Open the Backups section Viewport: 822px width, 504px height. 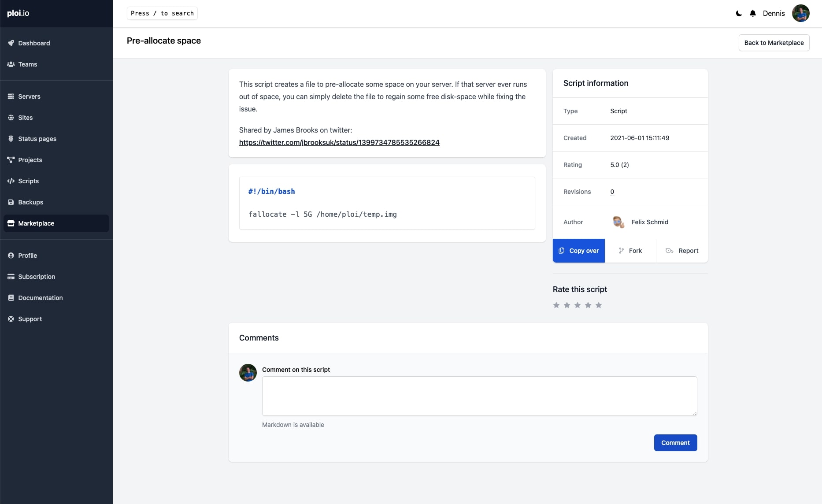[x=30, y=202]
